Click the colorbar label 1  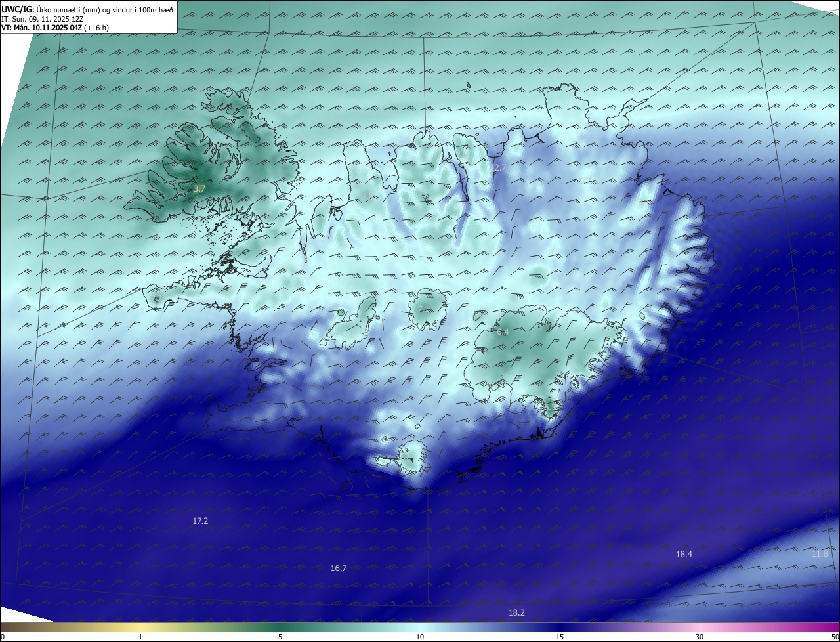pyautogui.click(x=140, y=637)
